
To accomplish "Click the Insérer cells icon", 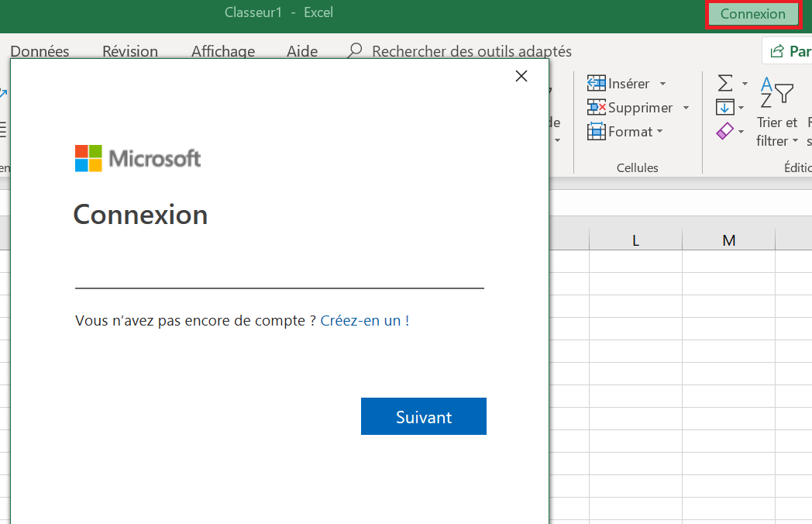I will [x=596, y=83].
